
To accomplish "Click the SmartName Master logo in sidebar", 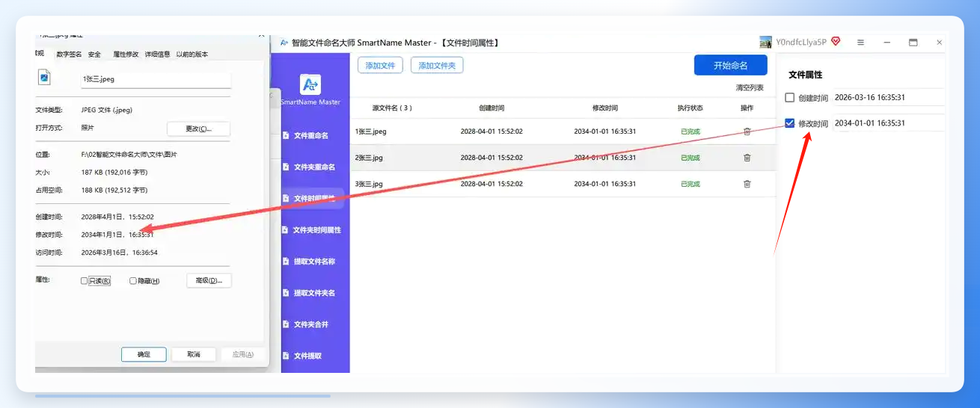I will 310,84.
